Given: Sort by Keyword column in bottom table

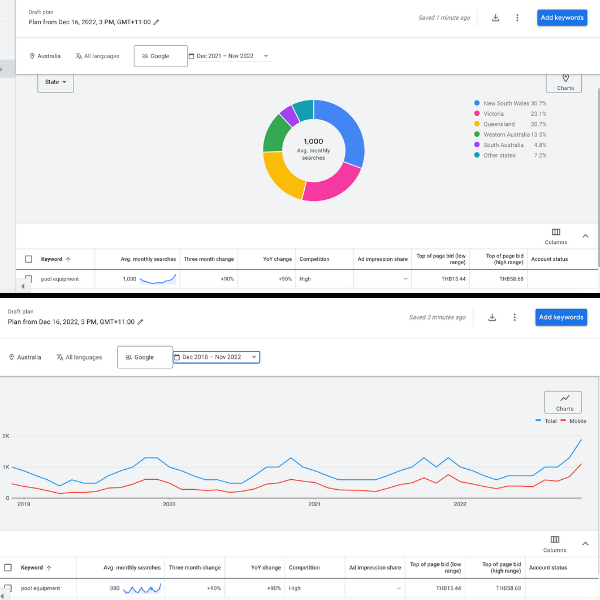Looking at the screenshot, I should point(36,567).
